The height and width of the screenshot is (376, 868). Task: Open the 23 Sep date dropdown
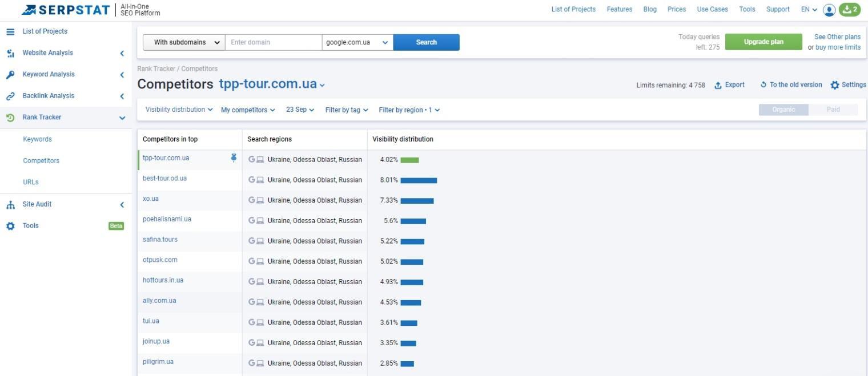300,110
